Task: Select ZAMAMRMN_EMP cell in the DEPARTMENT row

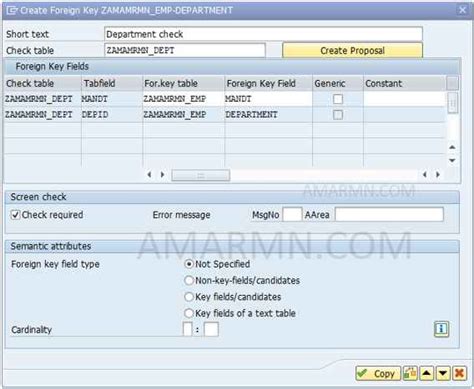Action: [x=184, y=115]
